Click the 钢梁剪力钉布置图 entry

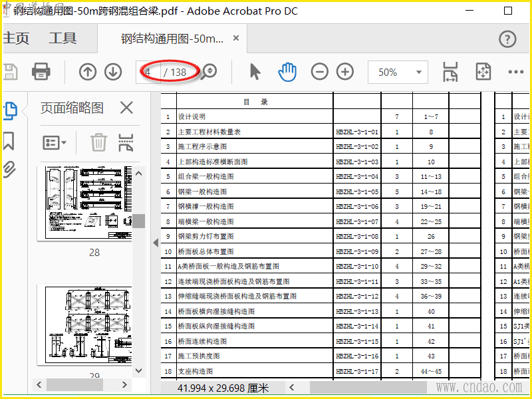(205, 236)
